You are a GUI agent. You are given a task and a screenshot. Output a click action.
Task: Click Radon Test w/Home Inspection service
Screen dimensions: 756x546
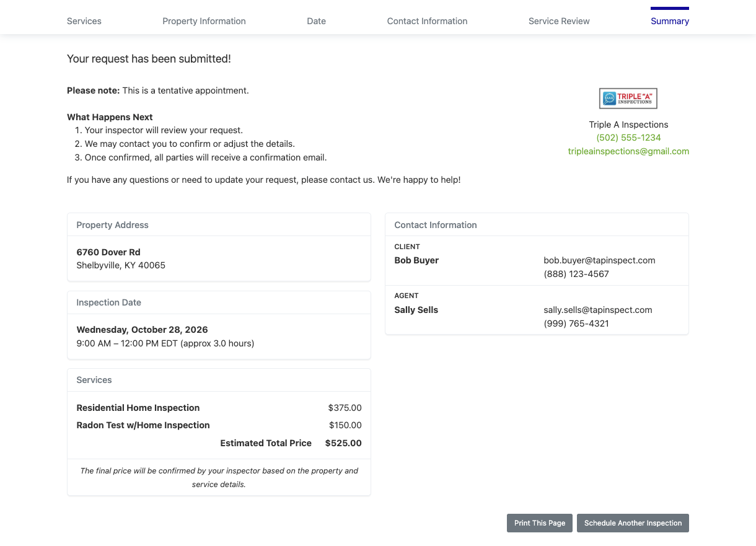[143, 425]
